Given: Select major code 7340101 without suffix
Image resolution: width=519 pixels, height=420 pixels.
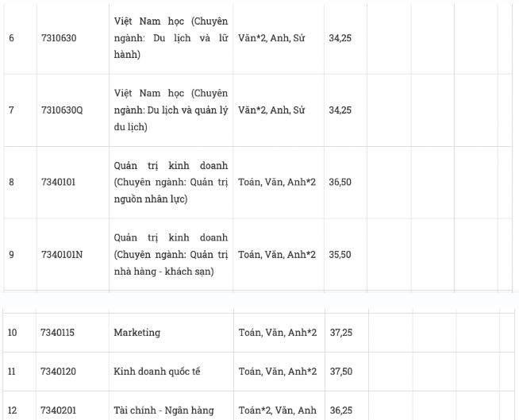Looking at the screenshot, I should (58, 183).
